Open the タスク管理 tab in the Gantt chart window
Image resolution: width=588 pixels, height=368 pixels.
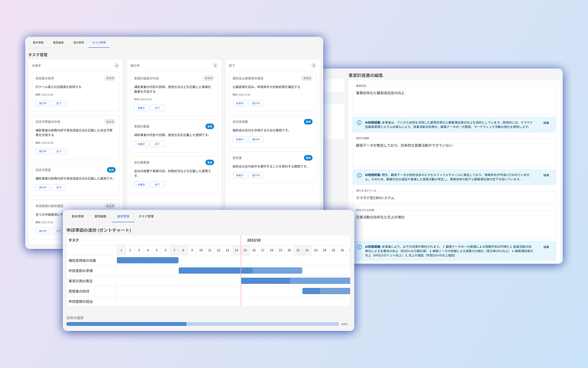coord(146,216)
